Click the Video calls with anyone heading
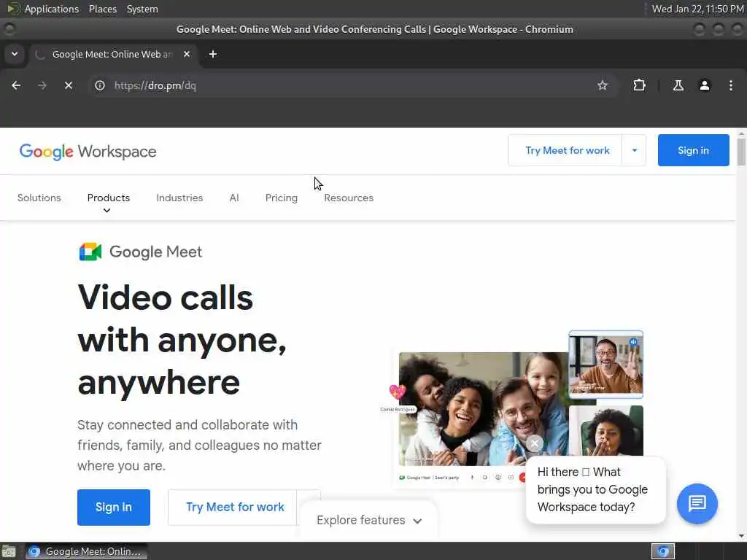This screenshot has width=747, height=560. point(182,340)
